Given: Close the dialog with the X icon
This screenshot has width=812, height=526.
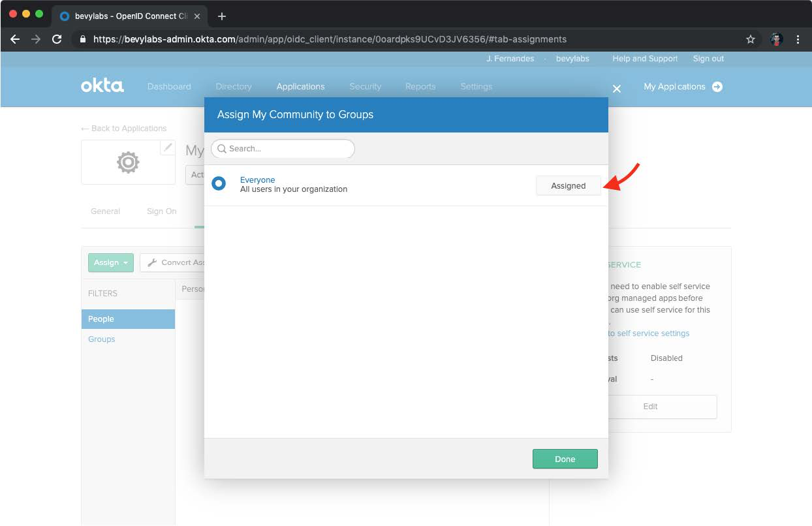Looking at the screenshot, I should click(617, 88).
